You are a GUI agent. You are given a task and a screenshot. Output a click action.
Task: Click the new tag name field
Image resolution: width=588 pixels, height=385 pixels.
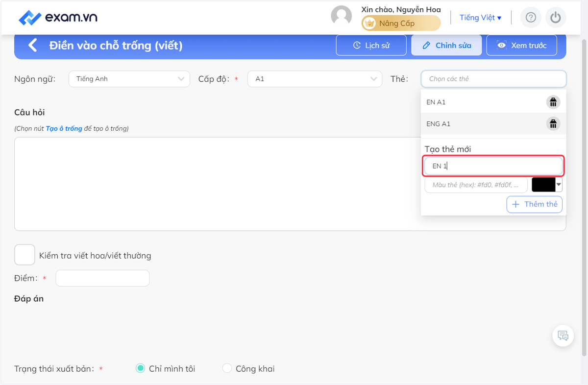click(x=493, y=166)
